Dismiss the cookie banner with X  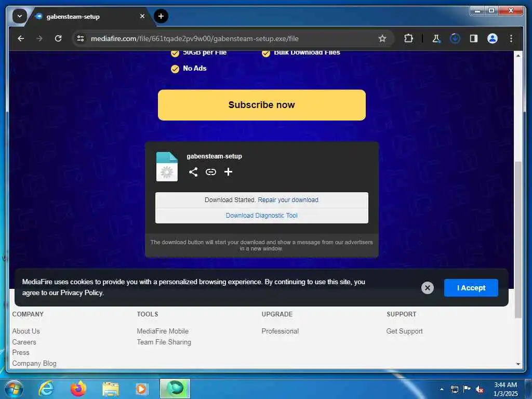pyautogui.click(x=428, y=288)
